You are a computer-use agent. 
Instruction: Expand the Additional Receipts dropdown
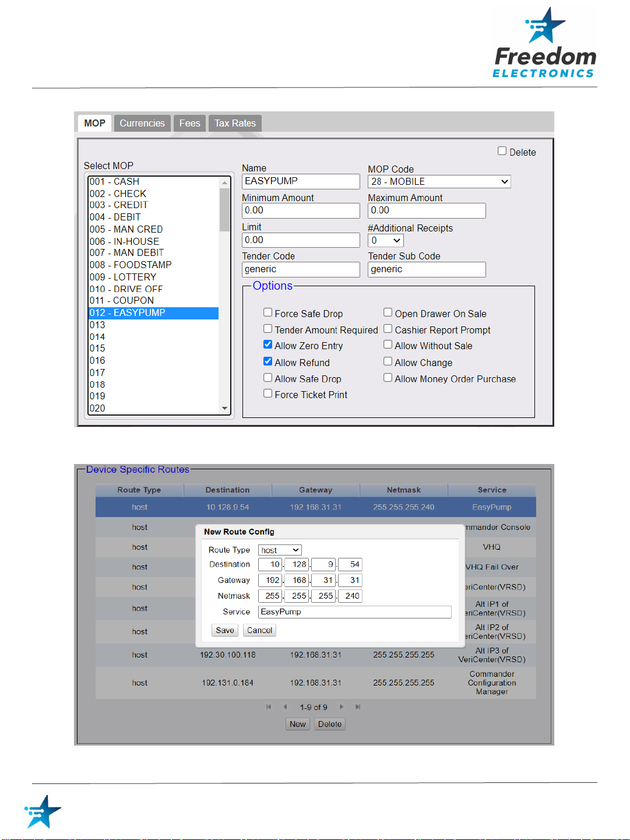pos(386,241)
